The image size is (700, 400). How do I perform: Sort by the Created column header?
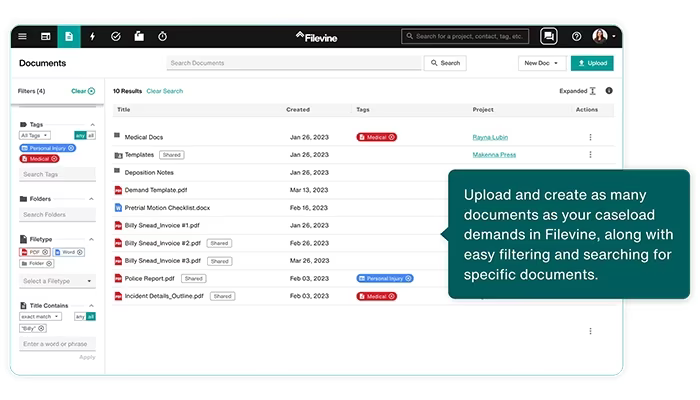(x=298, y=109)
